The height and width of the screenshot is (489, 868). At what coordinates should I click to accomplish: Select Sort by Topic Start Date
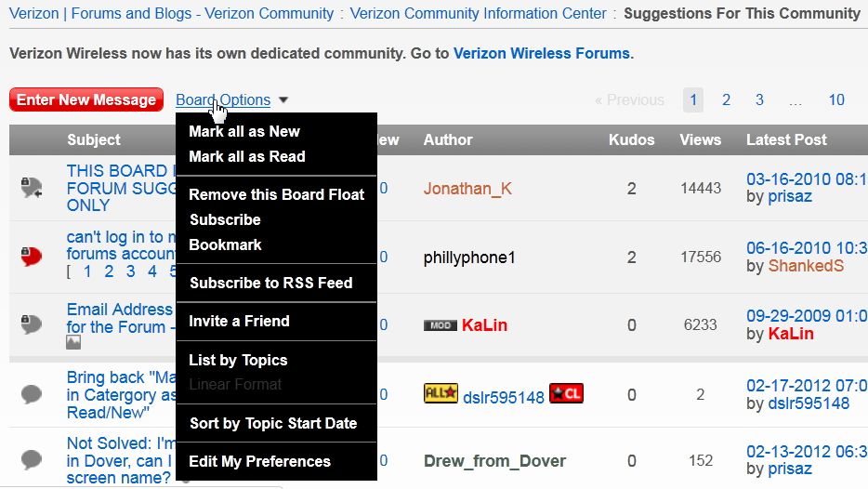[x=273, y=423]
